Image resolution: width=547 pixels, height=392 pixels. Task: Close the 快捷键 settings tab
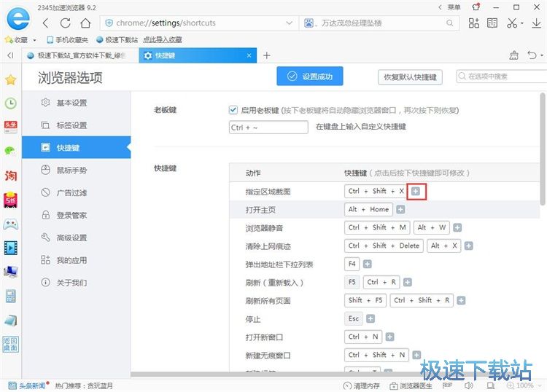click(x=249, y=55)
